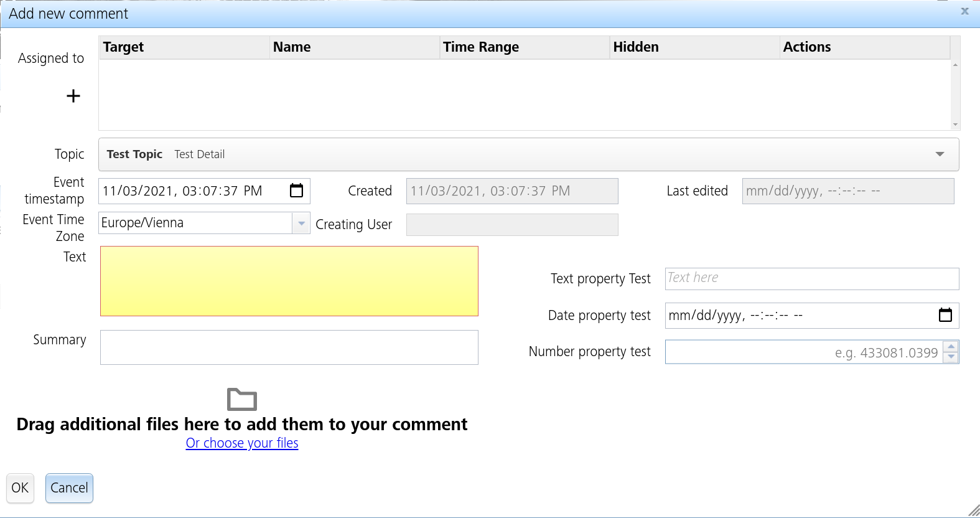Sort by the Time Range column header
Viewport: 980px width, 518px height.
(524, 47)
